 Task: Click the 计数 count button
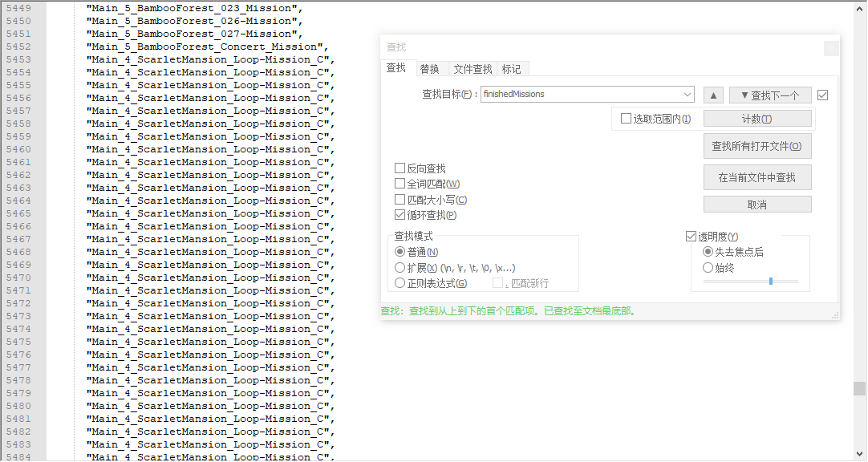pos(757,119)
